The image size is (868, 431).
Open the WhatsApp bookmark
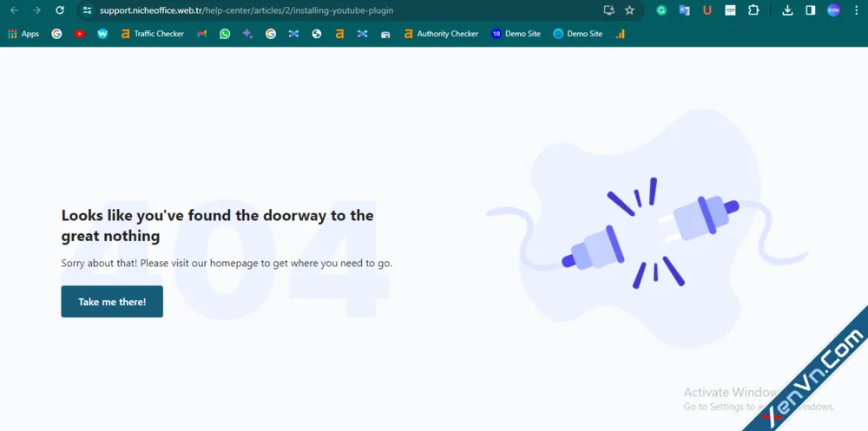tap(225, 34)
